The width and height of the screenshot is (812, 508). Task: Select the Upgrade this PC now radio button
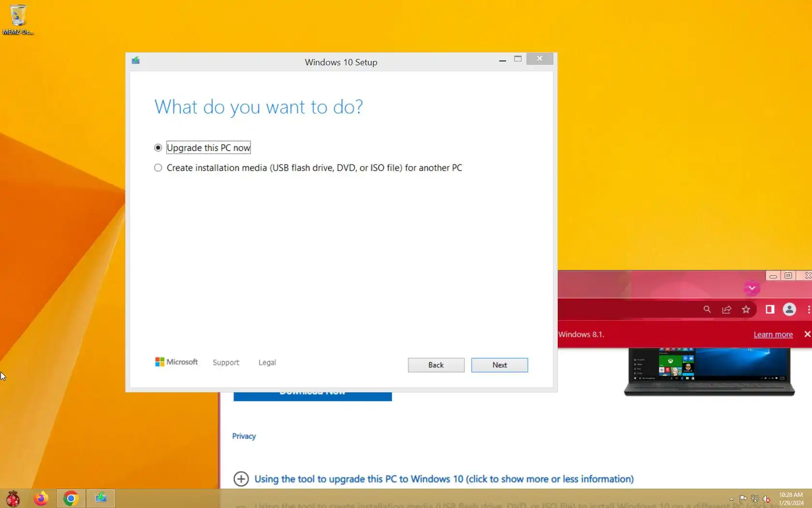coord(158,148)
